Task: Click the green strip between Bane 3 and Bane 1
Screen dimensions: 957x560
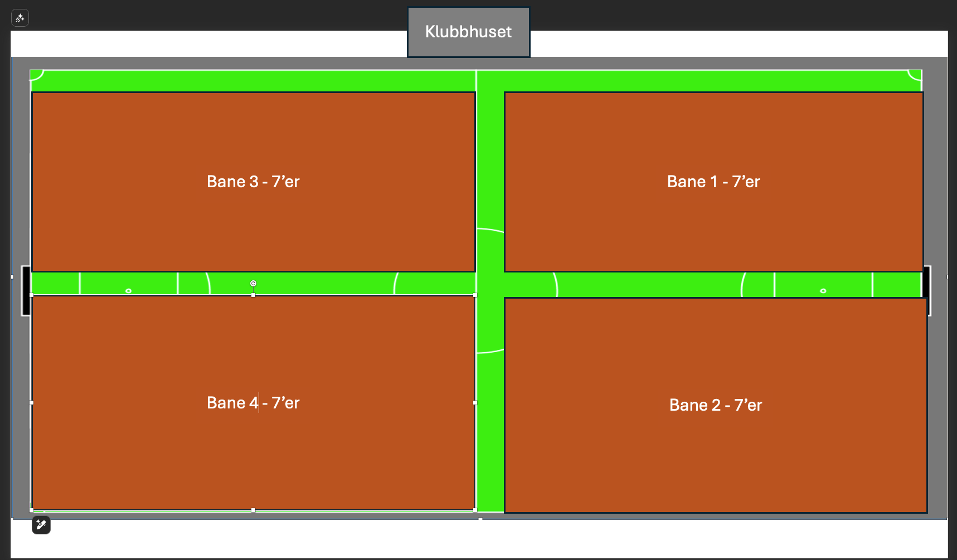Action: (x=490, y=167)
